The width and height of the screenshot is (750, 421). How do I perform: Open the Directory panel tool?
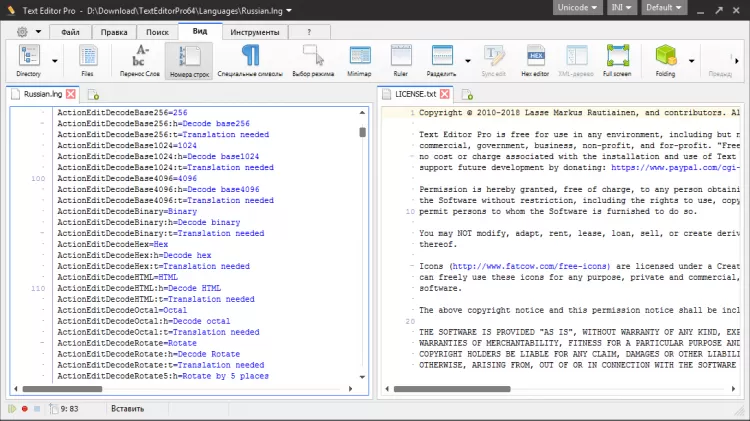[29, 60]
